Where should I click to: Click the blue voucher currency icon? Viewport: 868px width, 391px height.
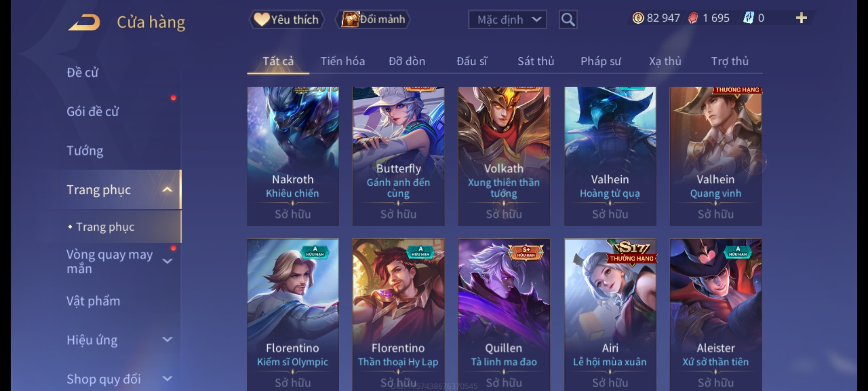click(748, 18)
